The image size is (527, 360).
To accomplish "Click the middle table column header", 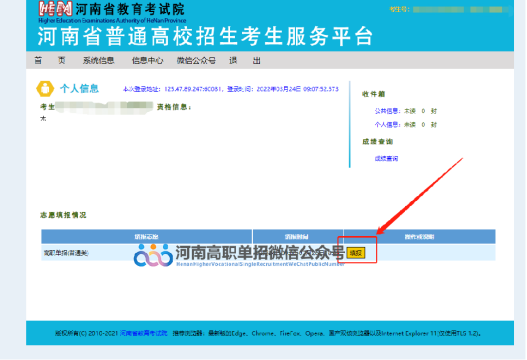I will [x=297, y=237].
